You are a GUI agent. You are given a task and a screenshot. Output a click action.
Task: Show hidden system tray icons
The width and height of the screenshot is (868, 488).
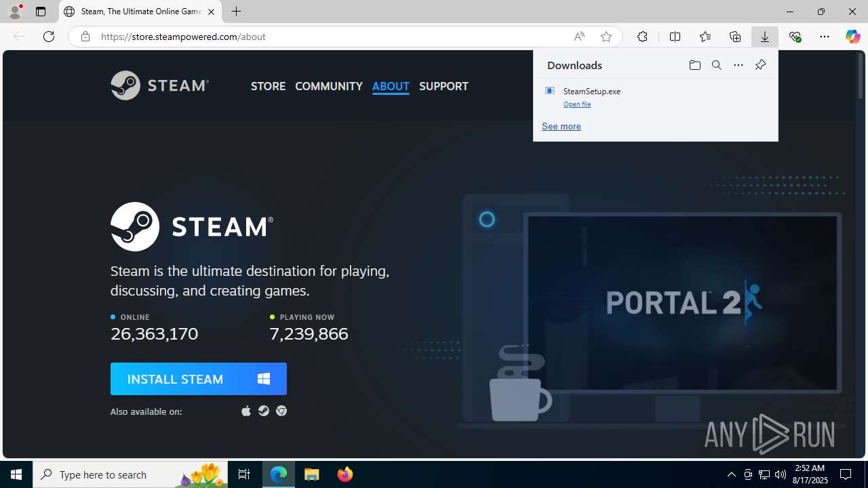click(x=731, y=474)
